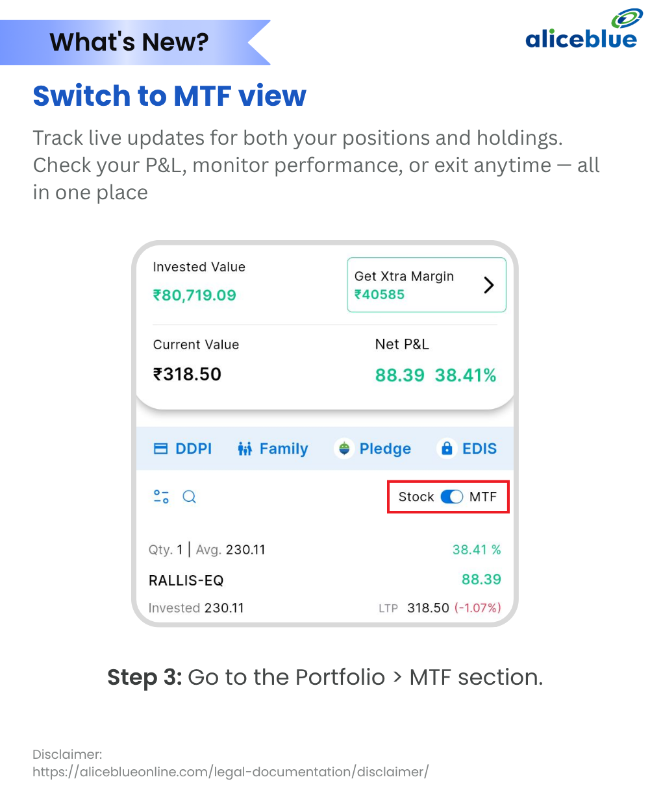
Task: Select the MTF label beside toggle
Action: (x=483, y=497)
